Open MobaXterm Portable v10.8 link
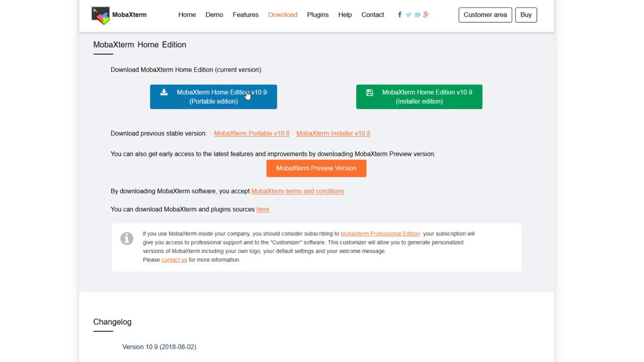Image resolution: width=644 pixels, height=362 pixels. 252,133
